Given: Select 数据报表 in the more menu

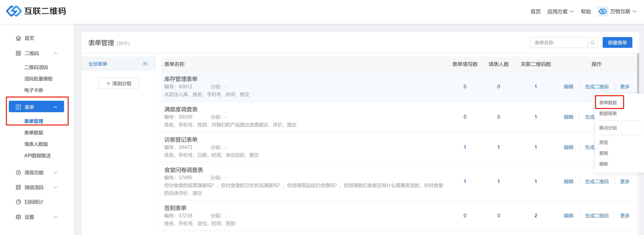Looking at the screenshot, I should pyautogui.click(x=608, y=113).
